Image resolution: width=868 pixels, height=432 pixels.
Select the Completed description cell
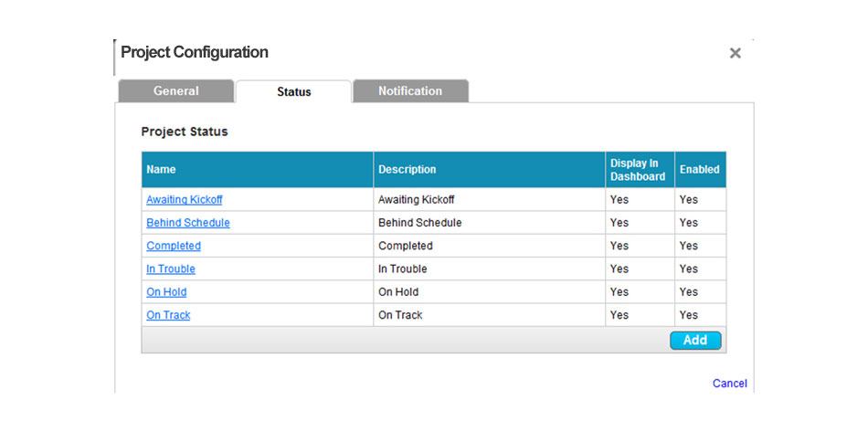[490, 246]
